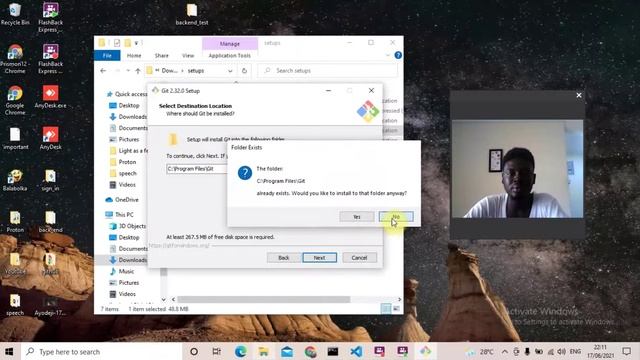This screenshot has width=640, height=360.
Task: Select Pictures under Quick access
Action: coord(124,139)
